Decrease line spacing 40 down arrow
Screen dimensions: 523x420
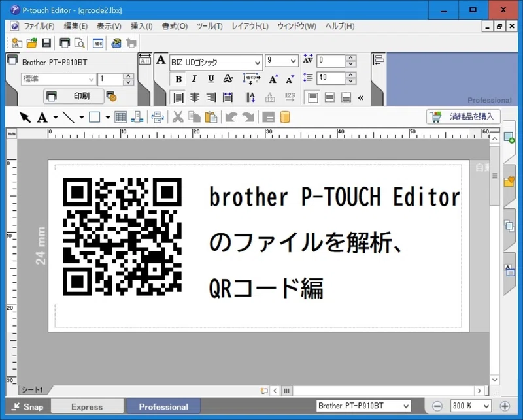tap(350, 80)
